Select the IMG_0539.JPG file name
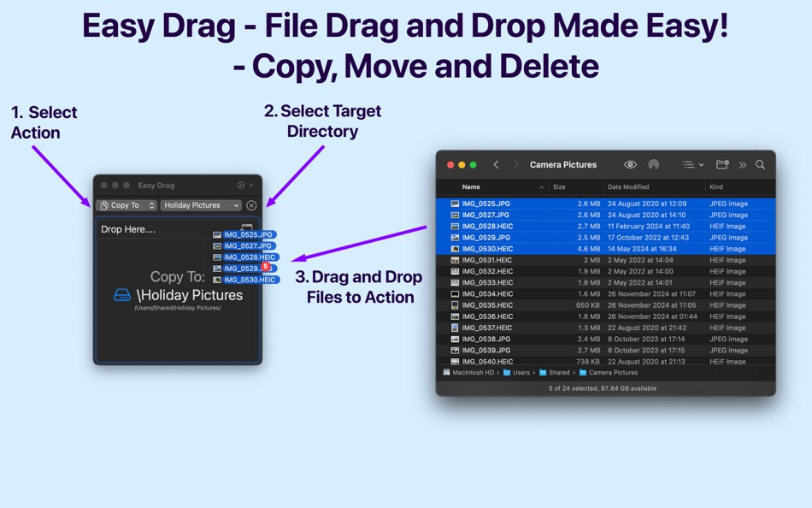 click(485, 351)
